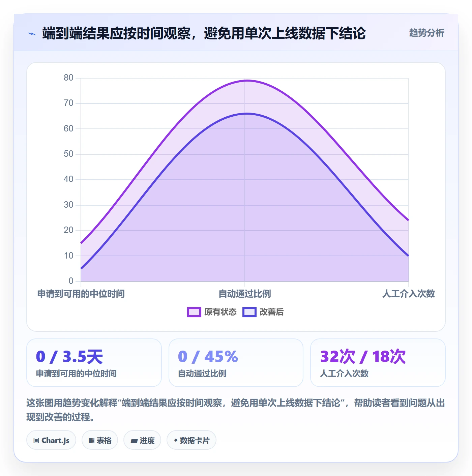Viewport: 472px width, 476px height.
Task: Click the 申请到可用的中位时间 x-axis label
Action: pos(81,294)
